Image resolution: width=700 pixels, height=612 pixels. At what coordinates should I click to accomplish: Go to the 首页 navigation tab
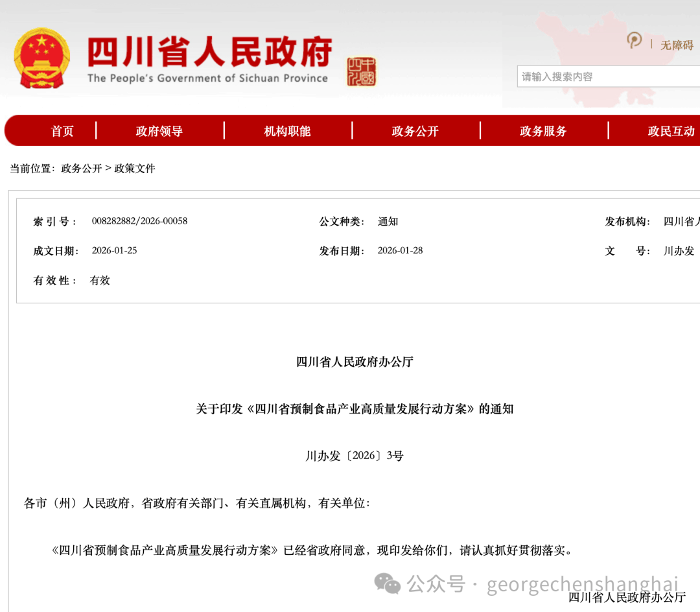point(62,131)
